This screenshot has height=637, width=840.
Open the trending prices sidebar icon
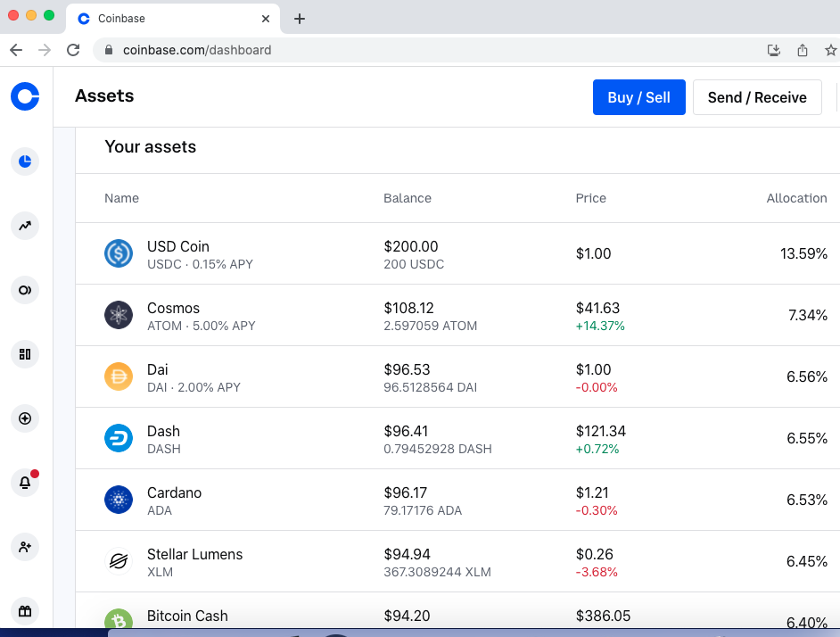[25, 226]
